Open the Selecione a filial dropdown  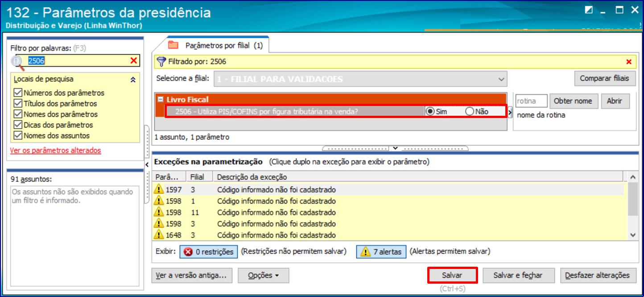point(502,79)
